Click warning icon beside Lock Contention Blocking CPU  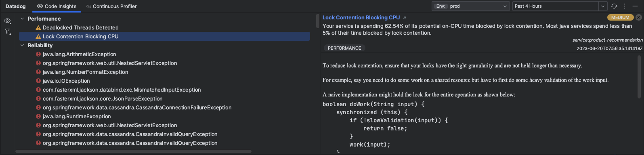coord(38,36)
